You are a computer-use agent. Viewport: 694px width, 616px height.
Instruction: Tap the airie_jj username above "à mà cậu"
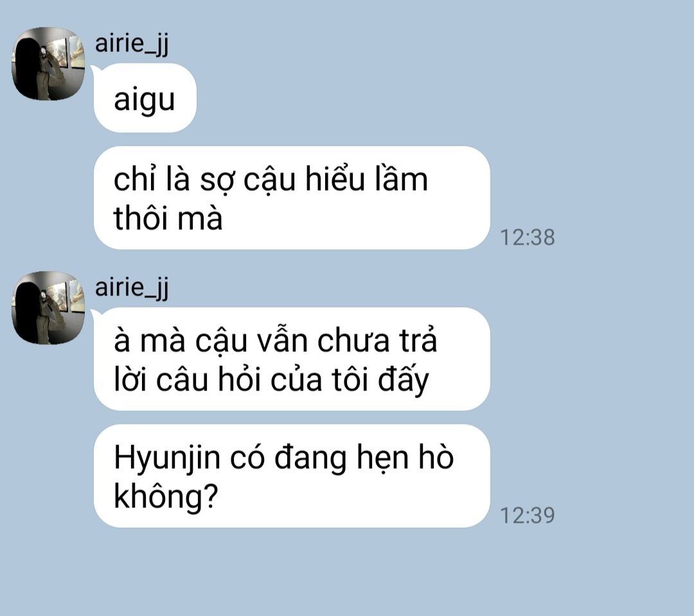point(132,288)
